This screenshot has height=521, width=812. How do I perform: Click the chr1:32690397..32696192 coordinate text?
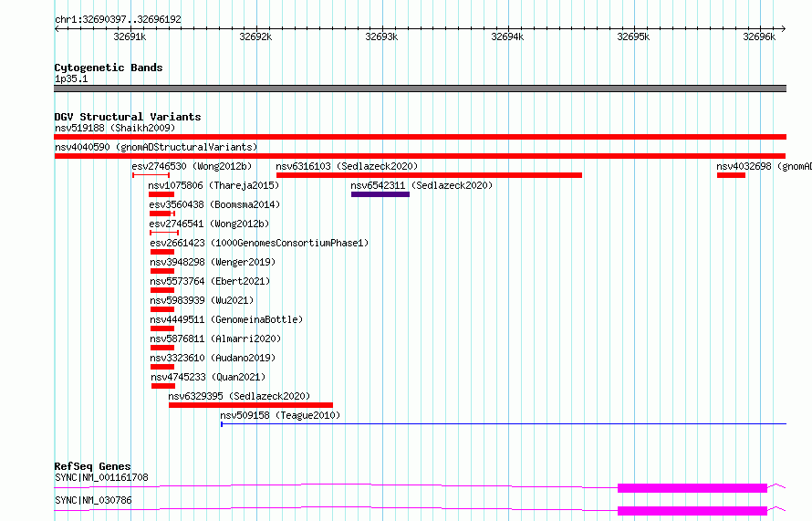pyautogui.click(x=118, y=20)
